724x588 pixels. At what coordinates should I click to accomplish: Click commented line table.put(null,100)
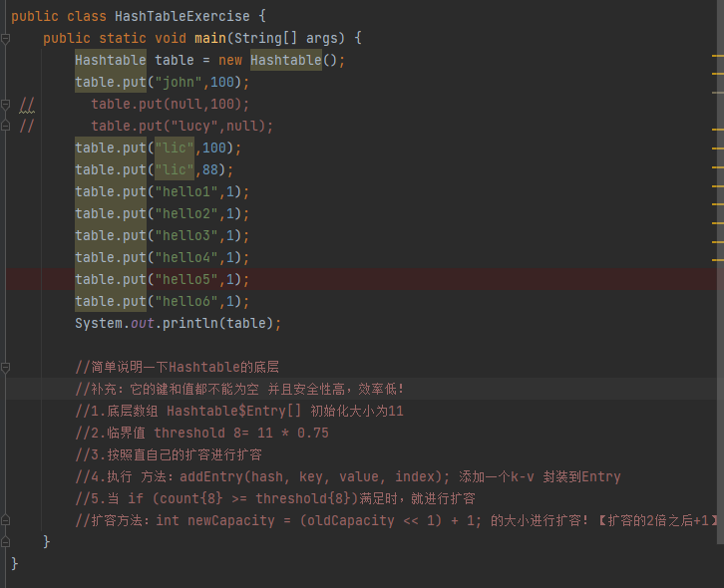[x=170, y=105]
